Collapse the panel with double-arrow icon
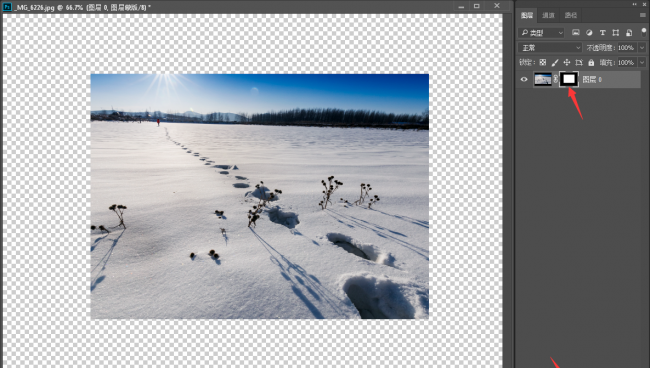Screen dimensions: 650x368 pos(635,4)
